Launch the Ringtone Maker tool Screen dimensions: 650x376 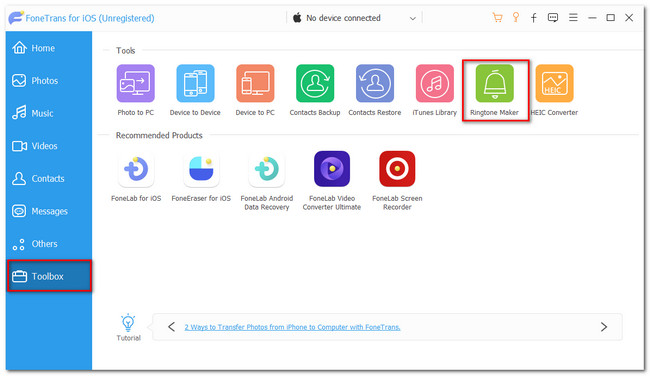[495, 83]
